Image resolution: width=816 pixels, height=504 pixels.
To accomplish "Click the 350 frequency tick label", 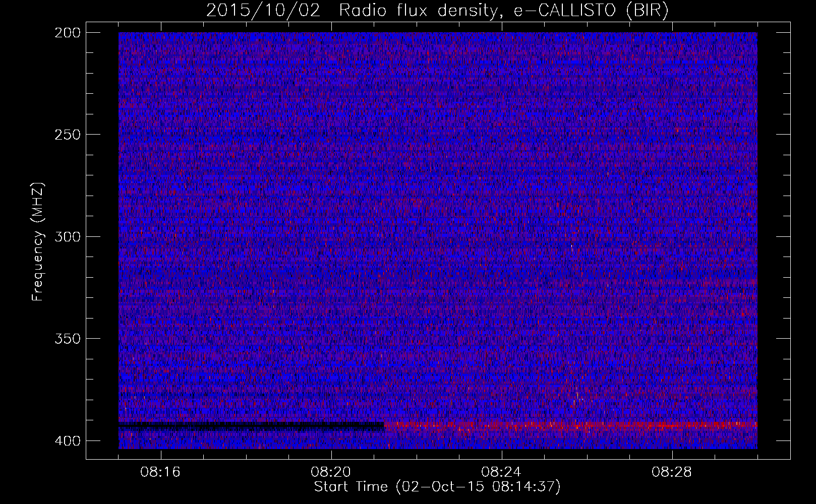I will point(68,339).
